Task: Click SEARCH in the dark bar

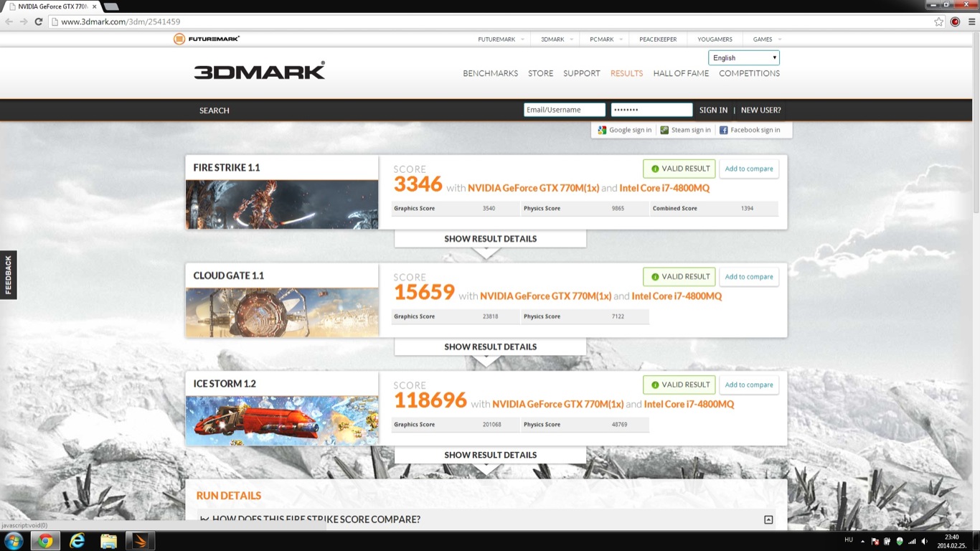Action: coord(215,110)
